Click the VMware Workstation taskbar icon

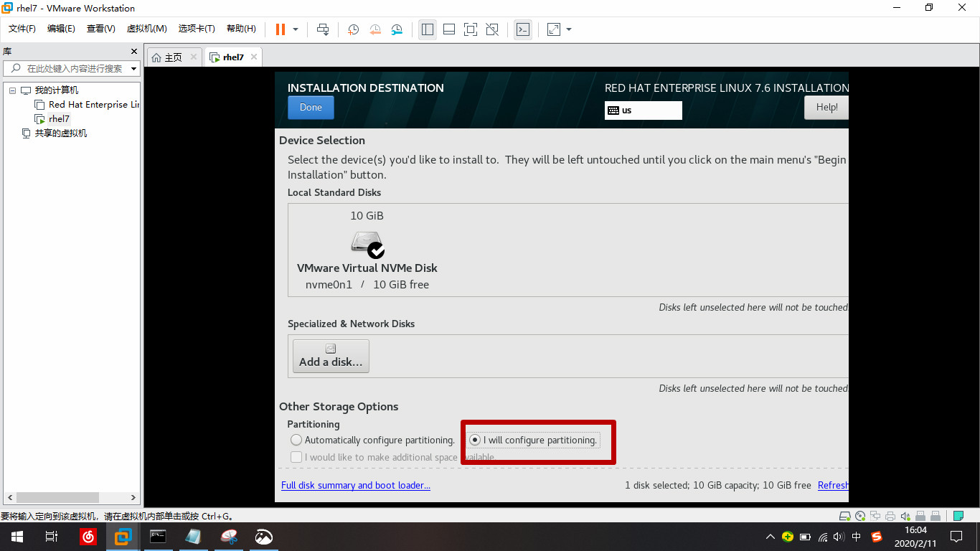point(123,537)
